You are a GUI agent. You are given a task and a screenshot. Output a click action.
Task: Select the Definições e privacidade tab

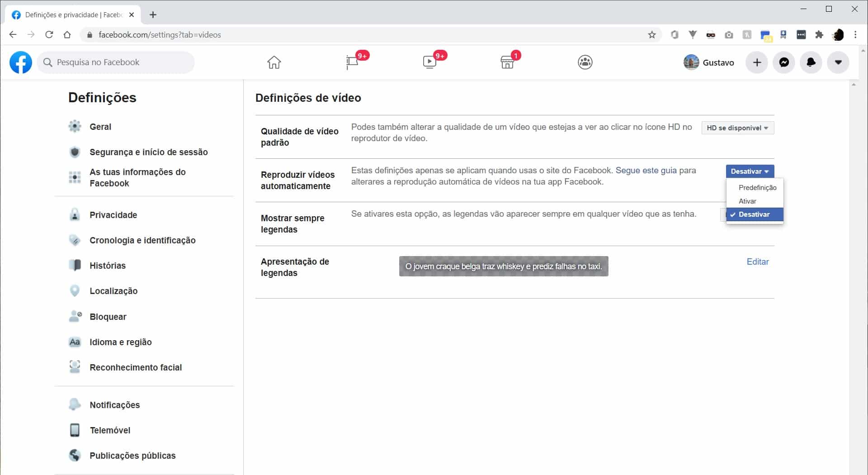pyautogui.click(x=72, y=15)
